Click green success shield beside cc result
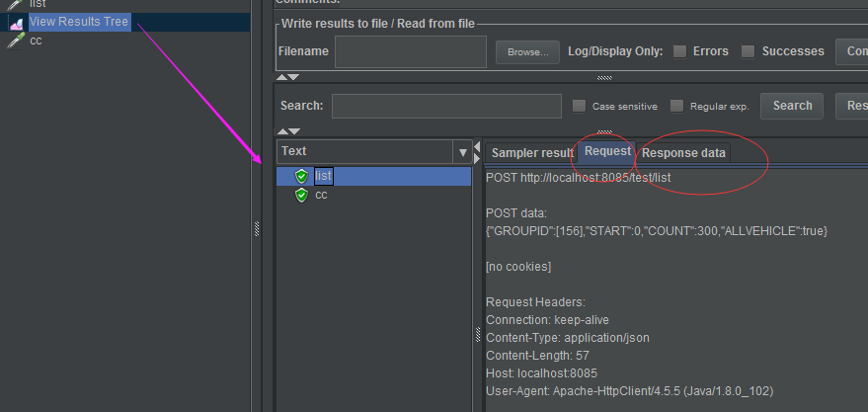Image resolution: width=868 pixels, height=412 pixels. [x=301, y=195]
